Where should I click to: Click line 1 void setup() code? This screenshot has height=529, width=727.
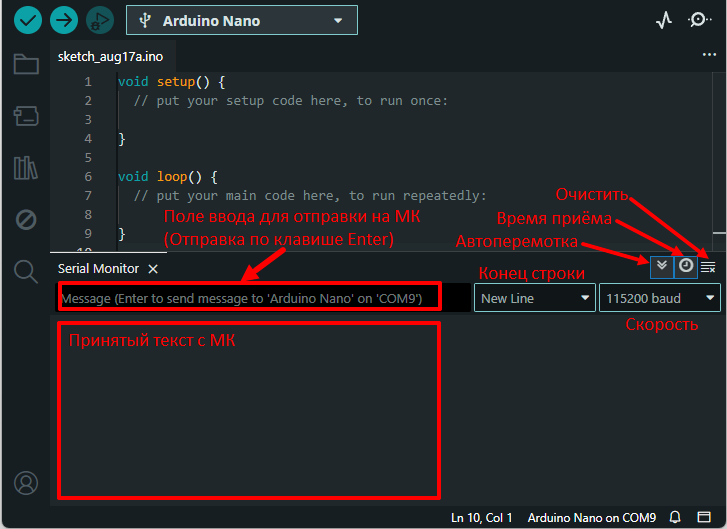(172, 82)
